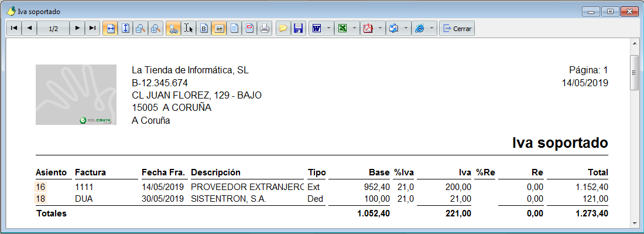Image resolution: width=644 pixels, height=234 pixels.
Task: Click the printer icon to print
Action: pyautogui.click(x=265, y=28)
